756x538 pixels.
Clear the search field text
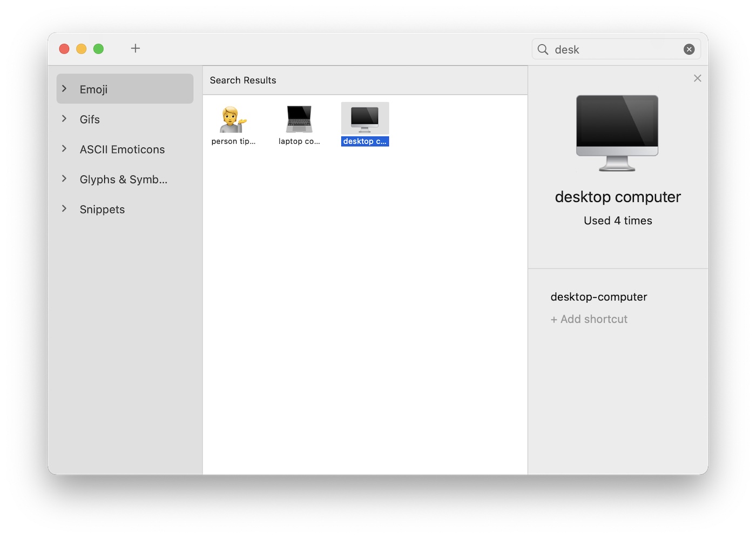pyautogui.click(x=689, y=49)
